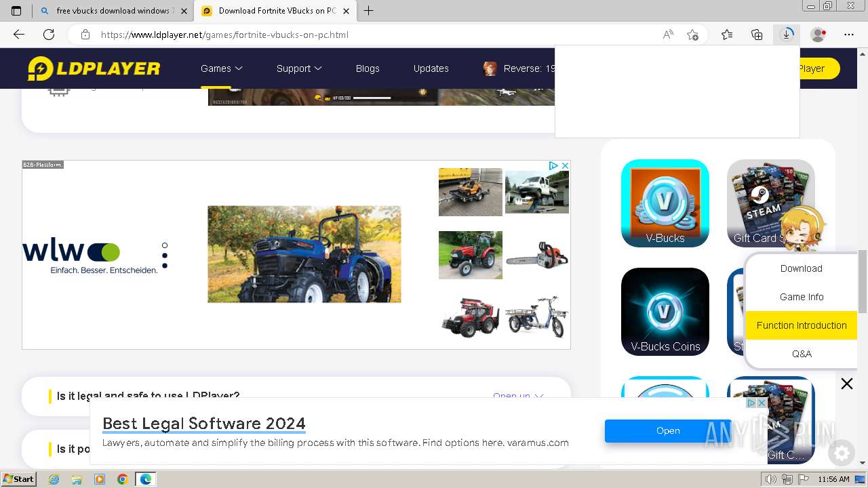Open the trailer mower ad thumbnail
This screenshot has height=488, width=868.
click(x=471, y=192)
